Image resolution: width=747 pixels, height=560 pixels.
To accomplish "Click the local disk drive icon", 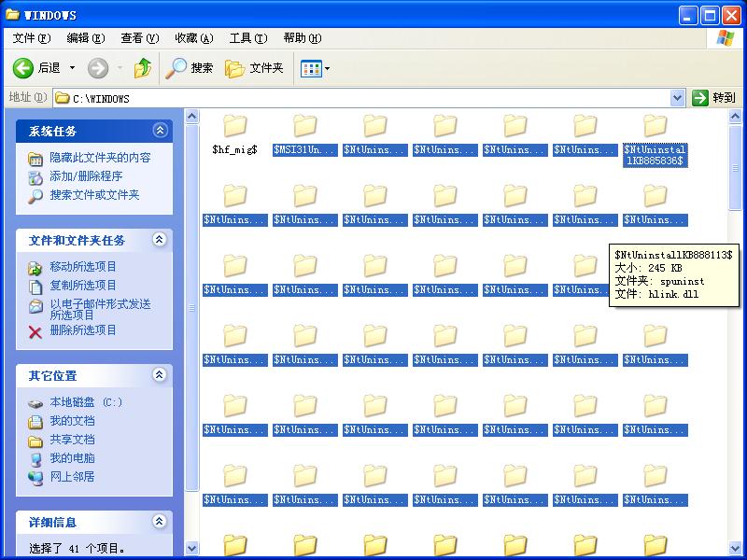I will (35, 404).
